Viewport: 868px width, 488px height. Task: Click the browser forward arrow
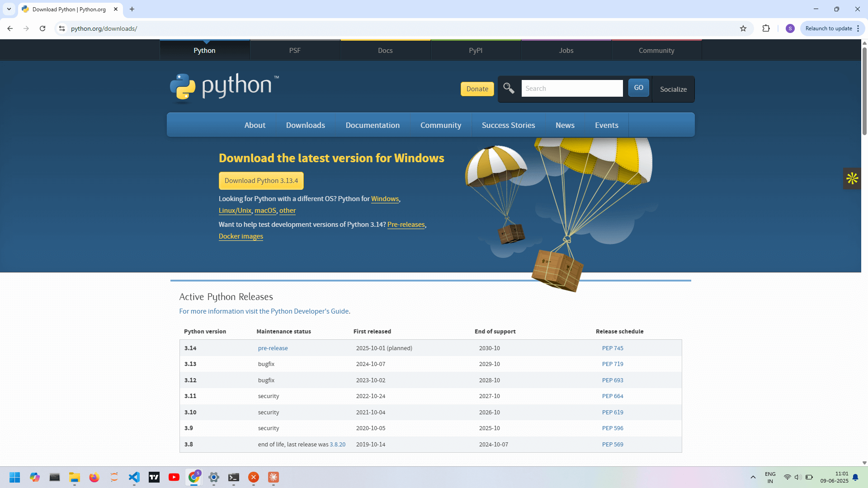click(26, 28)
